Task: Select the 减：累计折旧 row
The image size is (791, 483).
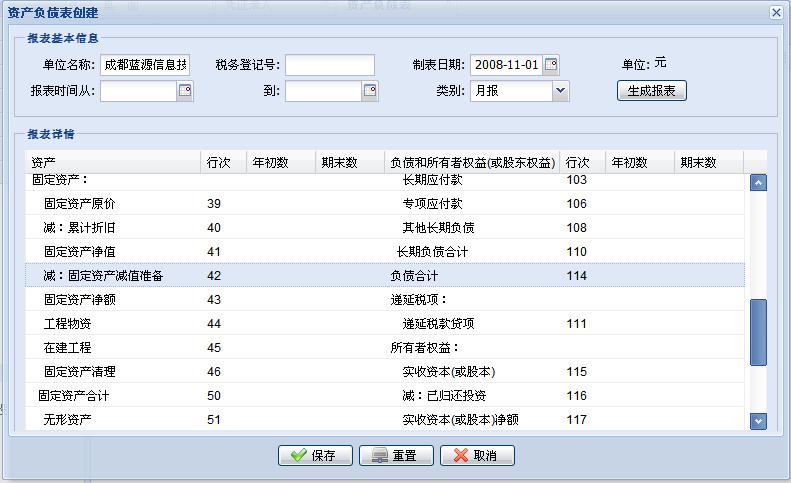Action: click(385, 228)
